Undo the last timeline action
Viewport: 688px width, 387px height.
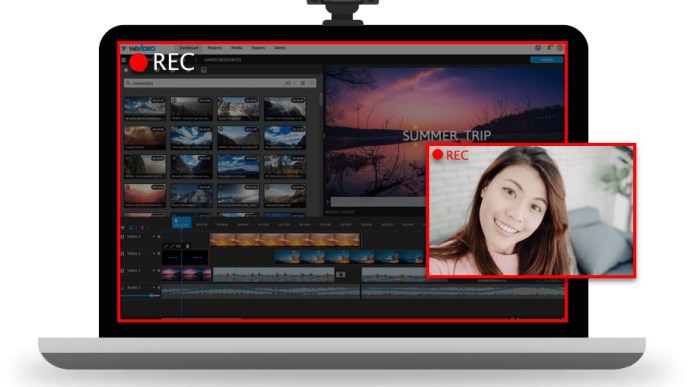[130, 227]
